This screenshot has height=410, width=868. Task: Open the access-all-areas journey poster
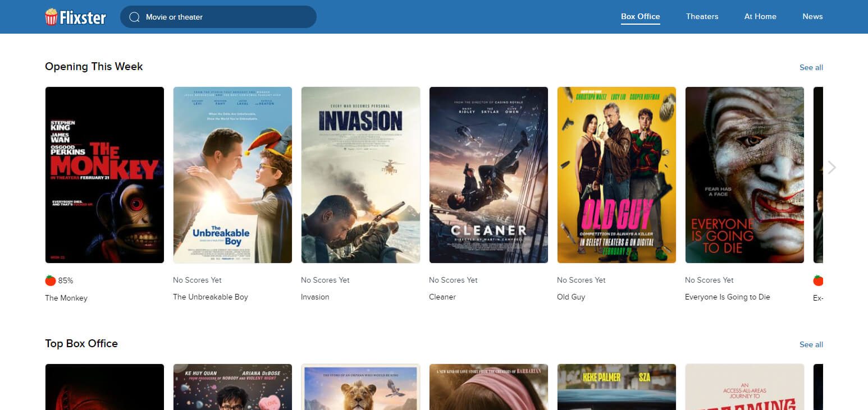click(x=744, y=386)
